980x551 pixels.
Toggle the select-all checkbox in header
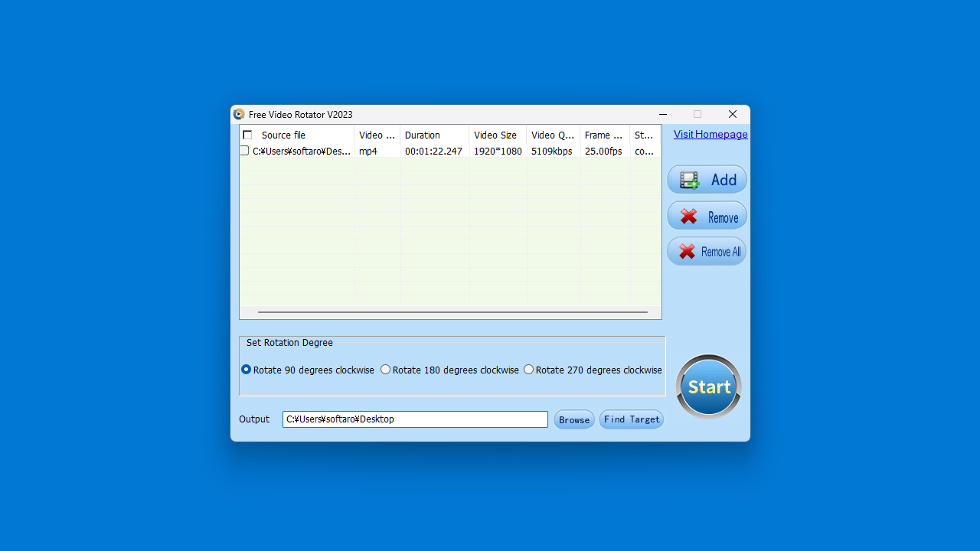click(247, 135)
